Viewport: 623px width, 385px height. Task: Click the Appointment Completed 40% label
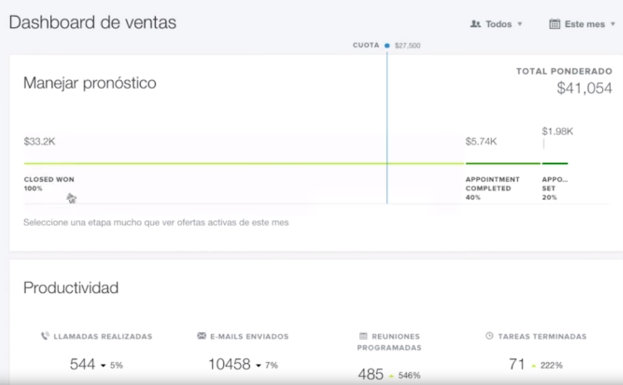(x=492, y=188)
